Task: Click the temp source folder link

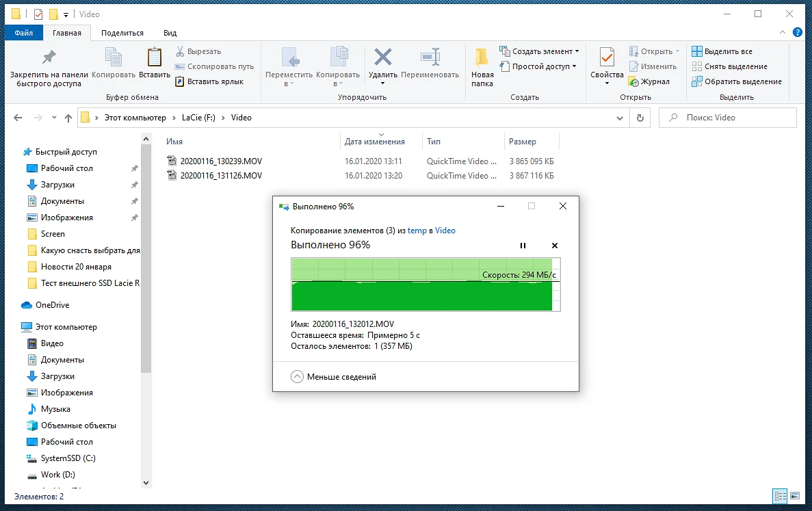Action: click(417, 231)
